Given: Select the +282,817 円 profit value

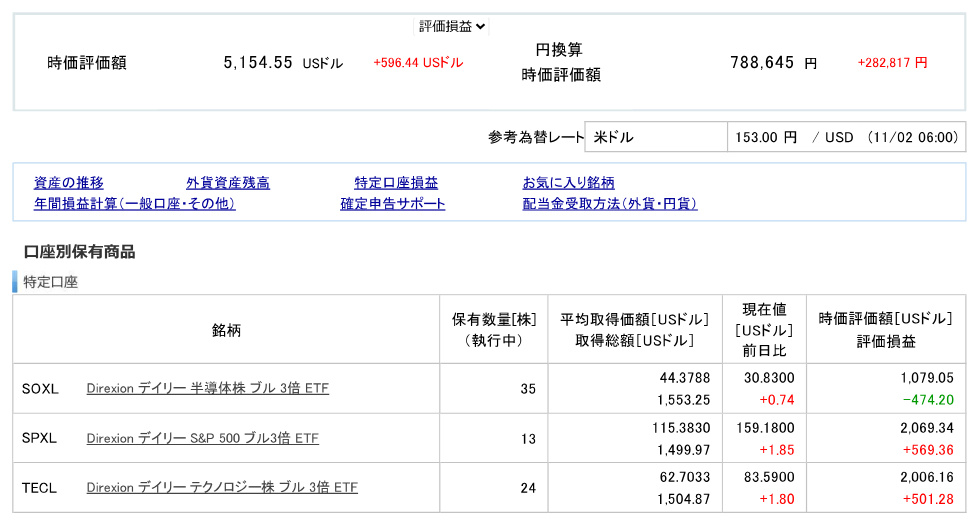Looking at the screenshot, I should click(893, 63).
